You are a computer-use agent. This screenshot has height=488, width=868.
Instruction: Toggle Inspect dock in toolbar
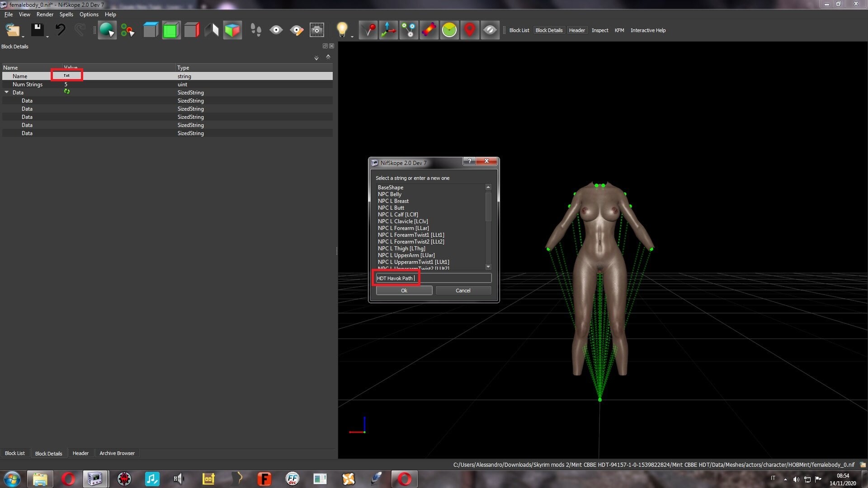[600, 30]
